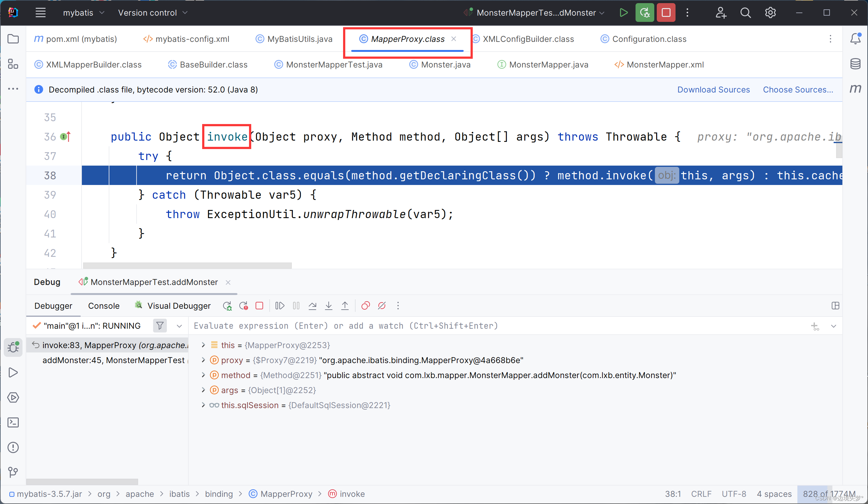Click the green Run button in title bar
Viewport: 868px width, 504px height.
click(623, 13)
